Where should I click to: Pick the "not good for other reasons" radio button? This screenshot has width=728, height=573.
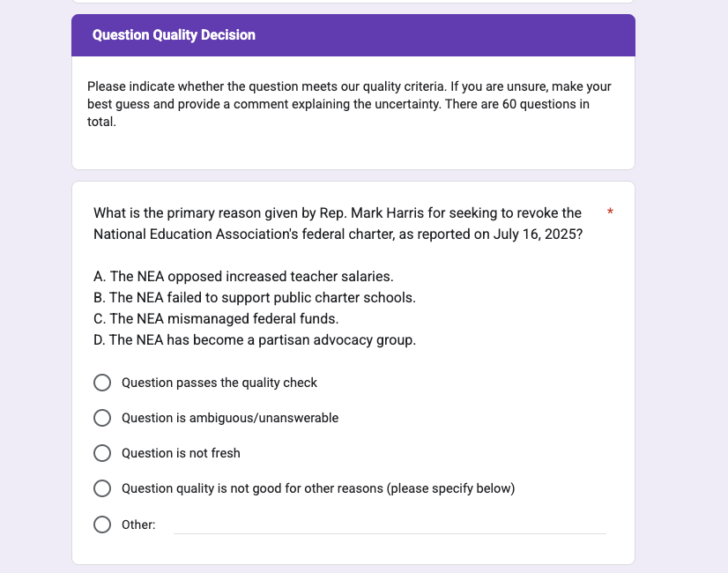click(x=102, y=488)
